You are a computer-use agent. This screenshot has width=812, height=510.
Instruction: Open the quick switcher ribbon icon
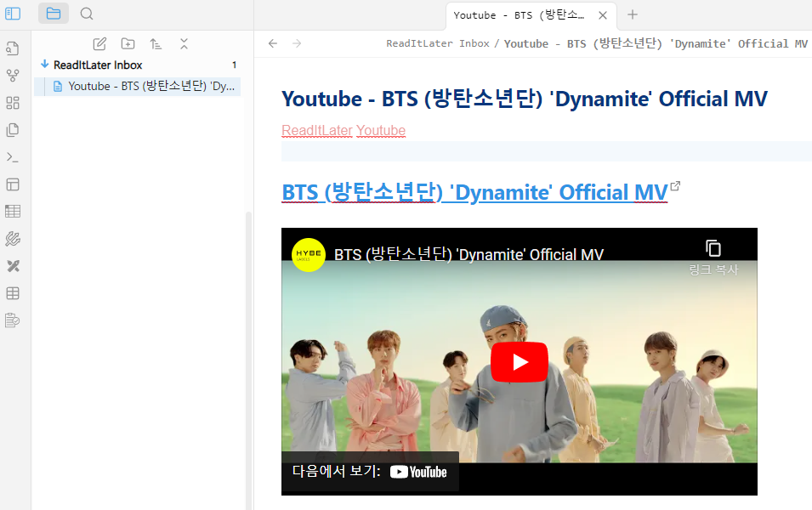13,48
